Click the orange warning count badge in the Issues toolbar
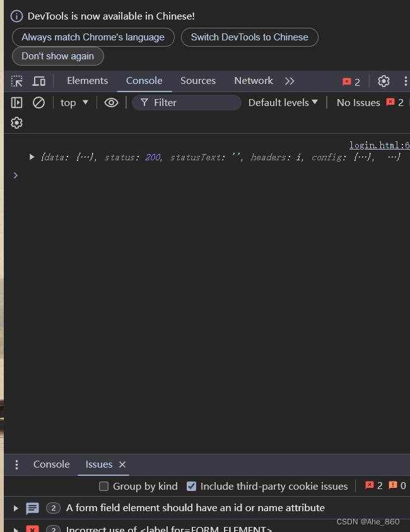The width and height of the screenshot is (410, 532). point(397,486)
